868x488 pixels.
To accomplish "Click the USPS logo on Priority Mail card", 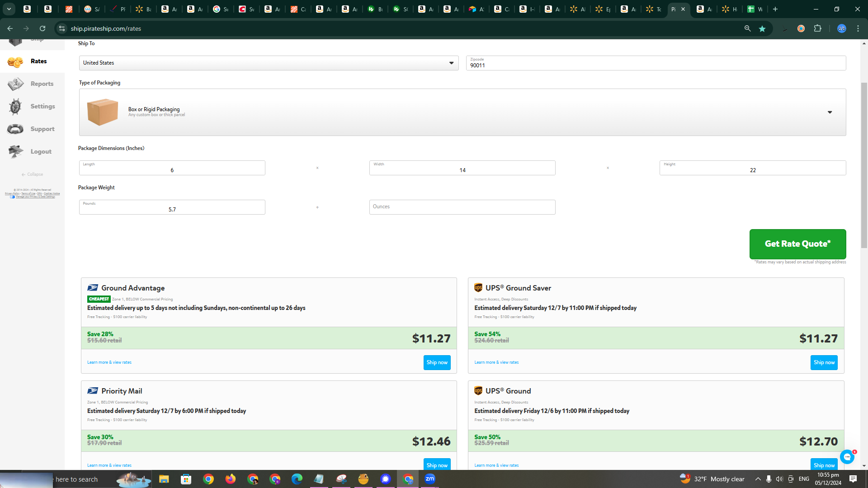I will [93, 391].
